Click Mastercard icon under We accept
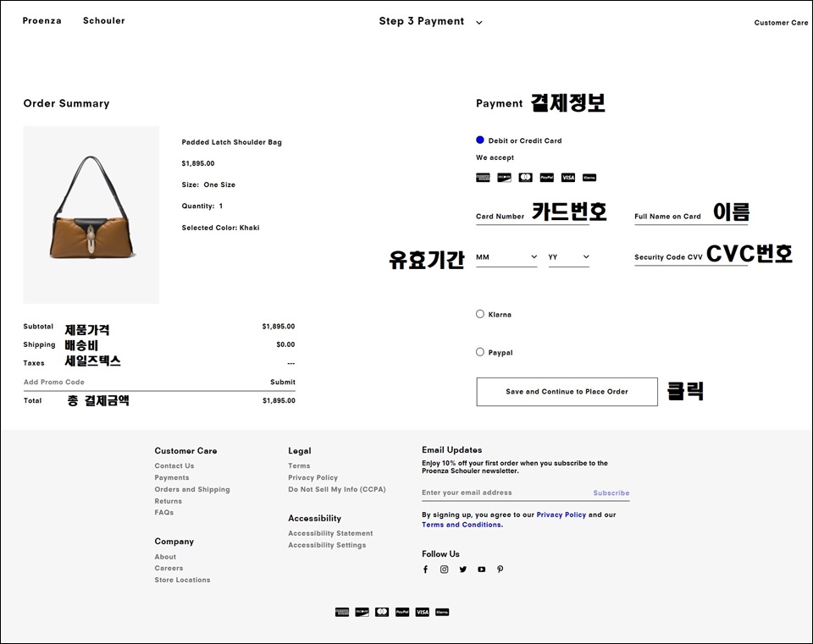The height and width of the screenshot is (644, 813). (x=525, y=178)
